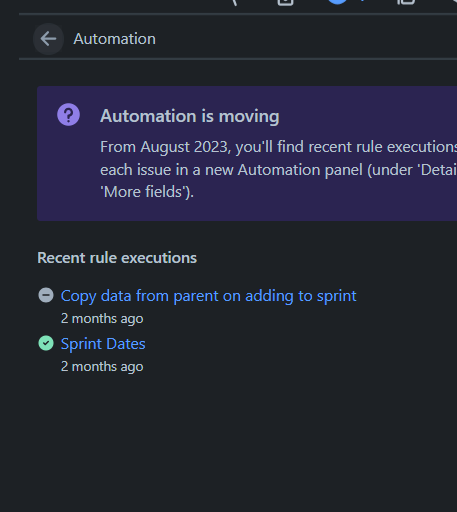This screenshot has height=512, width=457.
Task: Click the 'Recent rule executions' heading
Action: click(117, 258)
